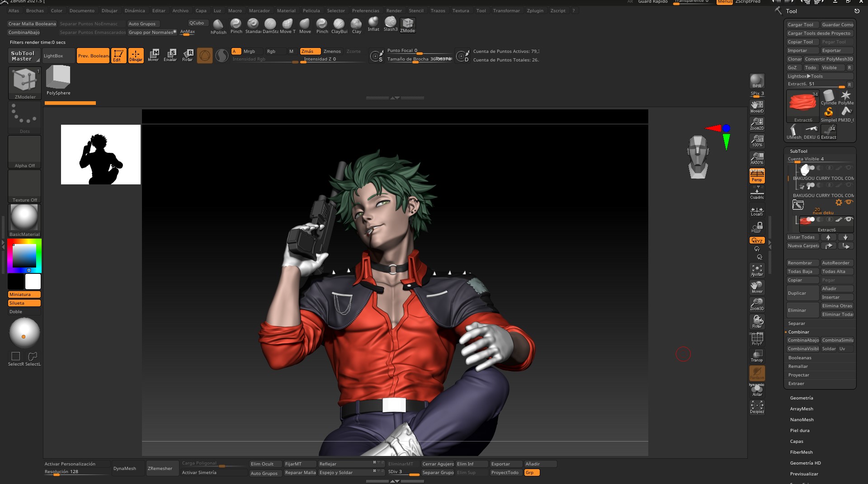Screen dimensions: 868x484
Task: Move subtool up with the up arrow
Action: click(x=828, y=237)
